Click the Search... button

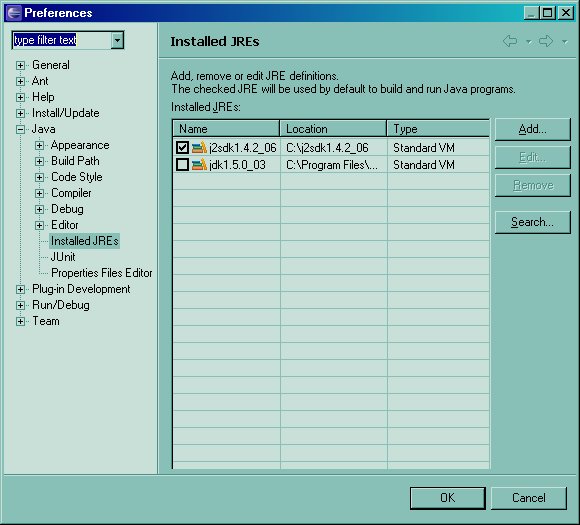click(x=532, y=222)
